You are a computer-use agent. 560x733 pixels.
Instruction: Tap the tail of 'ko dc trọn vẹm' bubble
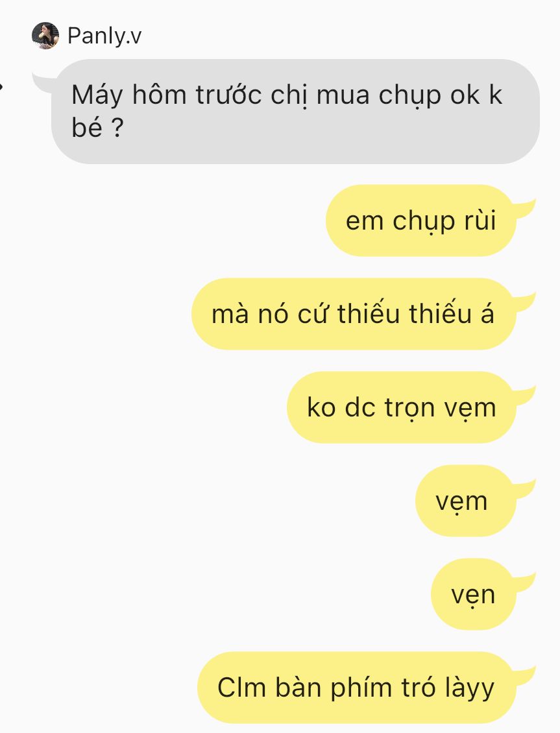pyautogui.click(x=524, y=396)
